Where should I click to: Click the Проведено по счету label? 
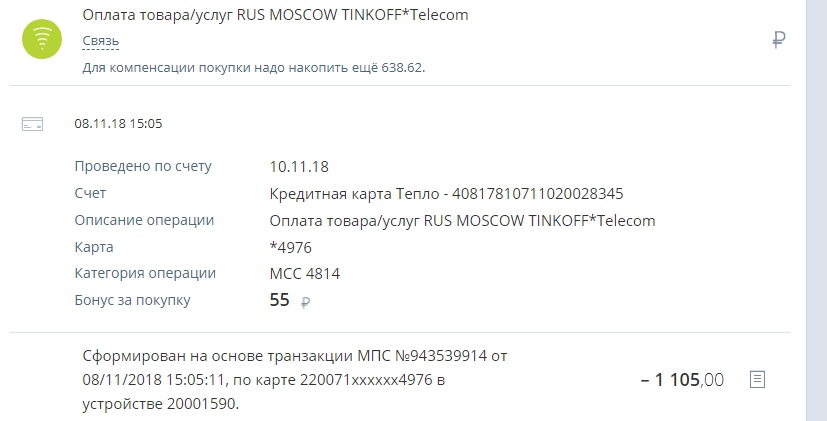pyautogui.click(x=143, y=166)
